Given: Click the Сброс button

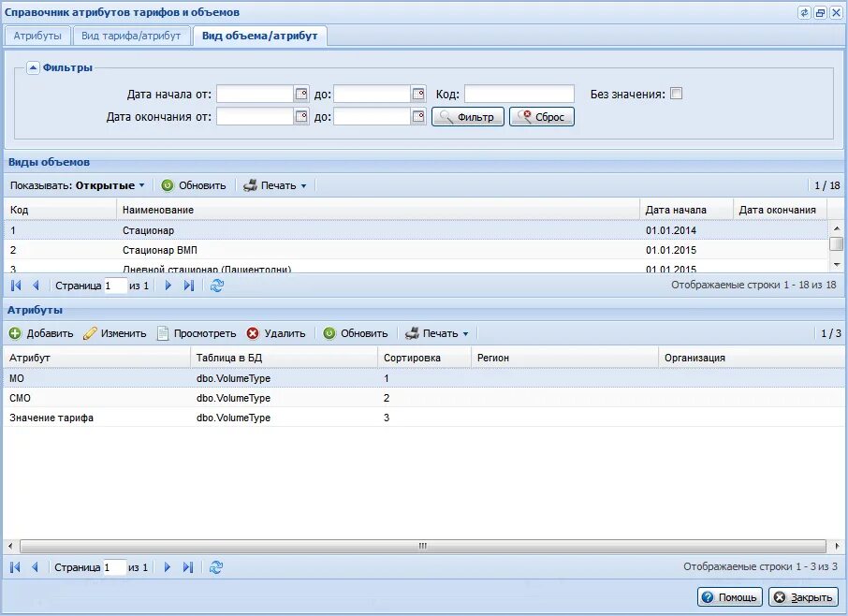Looking at the screenshot, I should click(541, 117).
